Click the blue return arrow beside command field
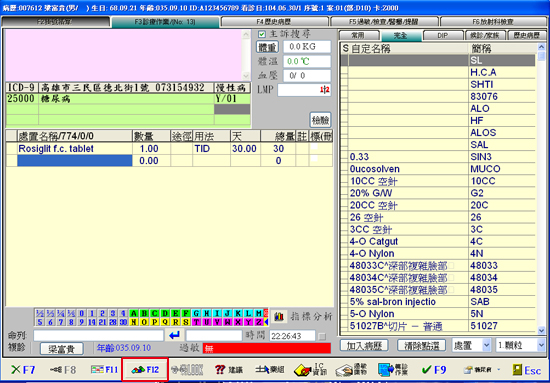The width and height of the screenshot is (550, 383). (x=174, y=335)
